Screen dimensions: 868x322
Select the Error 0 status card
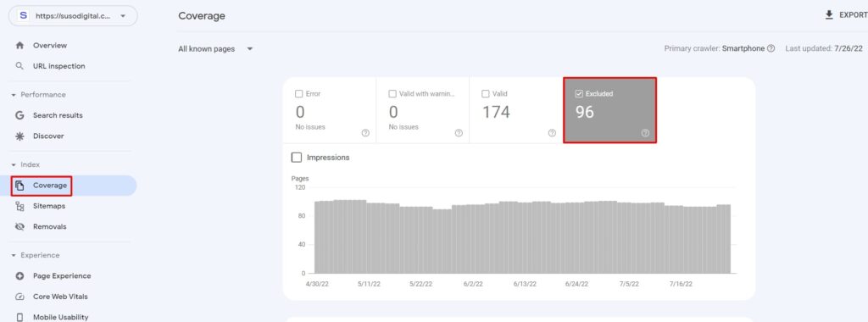coord(330,110)
